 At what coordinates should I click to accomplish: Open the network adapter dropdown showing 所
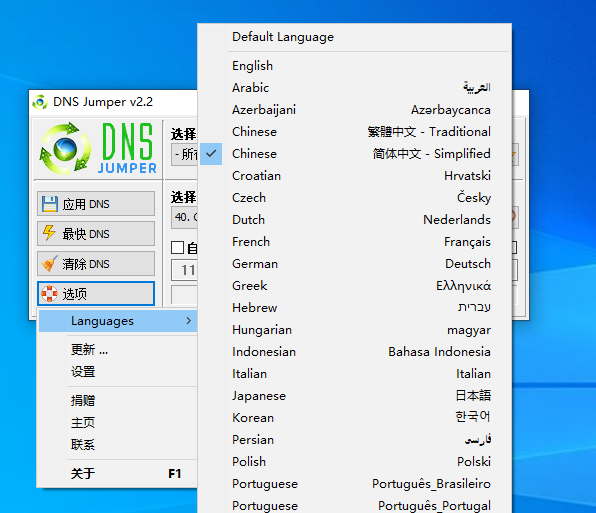[184, 154]
